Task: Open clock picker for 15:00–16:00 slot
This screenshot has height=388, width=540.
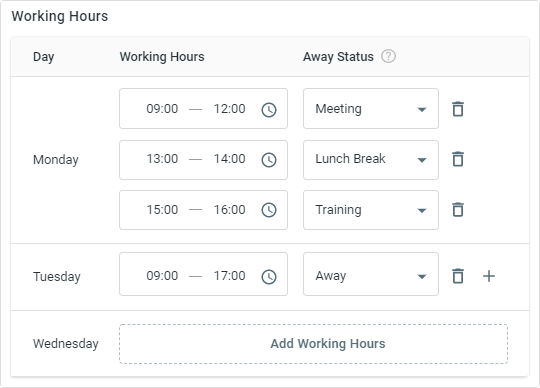Action: (x=269, y=210)
